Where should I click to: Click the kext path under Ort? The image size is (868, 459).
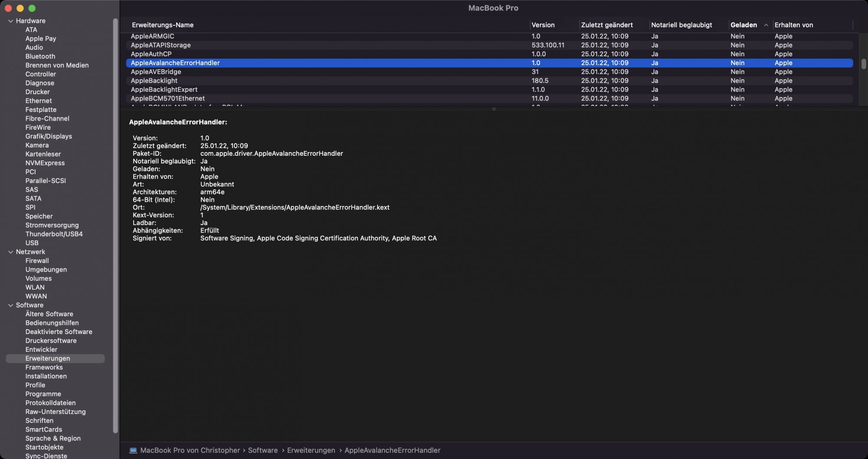coord(295,208)
